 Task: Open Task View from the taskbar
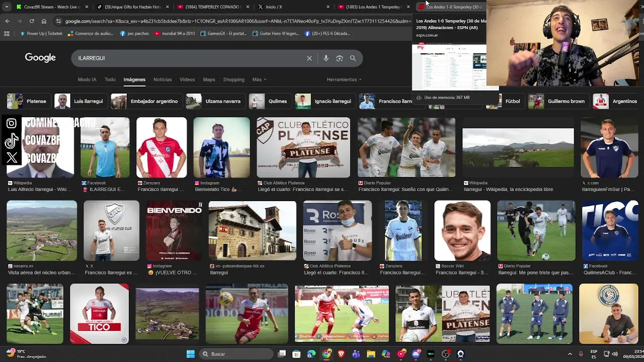[282, 354]
